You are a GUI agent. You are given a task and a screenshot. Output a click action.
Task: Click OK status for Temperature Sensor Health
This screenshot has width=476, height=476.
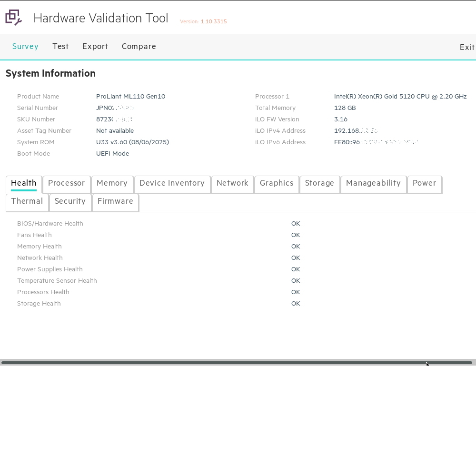point(296,281)
